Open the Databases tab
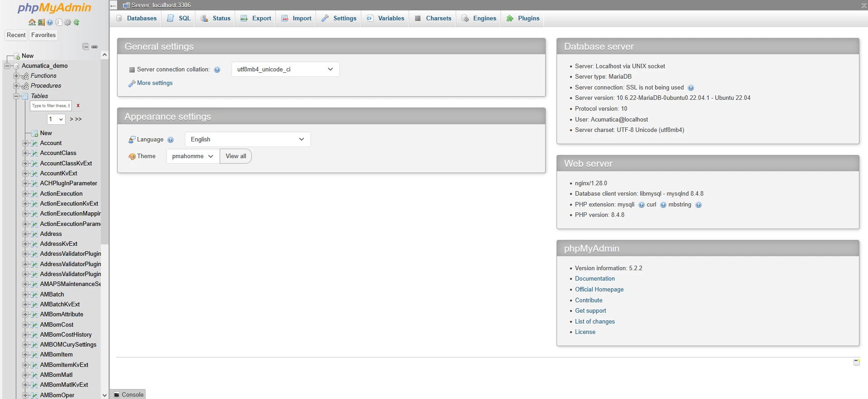This screenshot has width=868, height=399. (x=136, y=19)
